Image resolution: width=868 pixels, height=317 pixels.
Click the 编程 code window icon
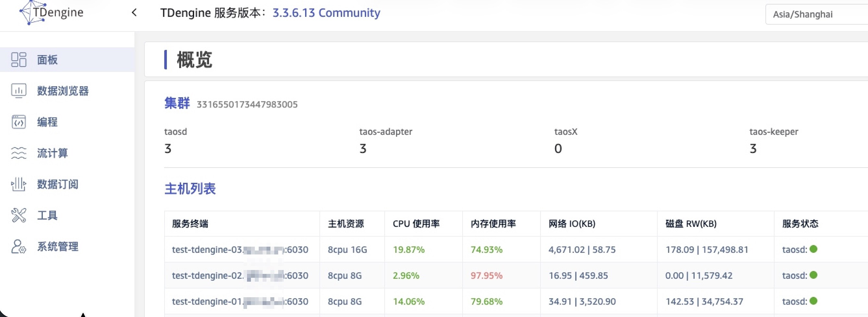(19, 122)
